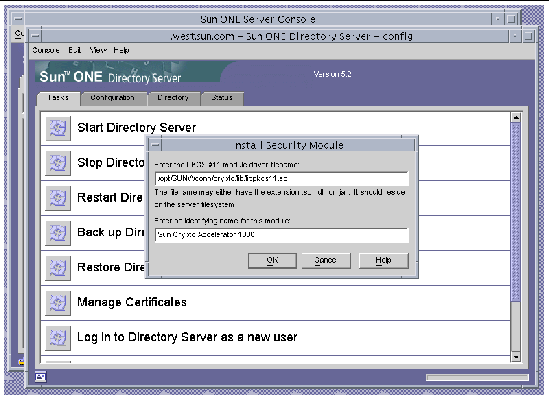
Task: Open the Install Security Module window menu button
Action: [x=155, y=145]
